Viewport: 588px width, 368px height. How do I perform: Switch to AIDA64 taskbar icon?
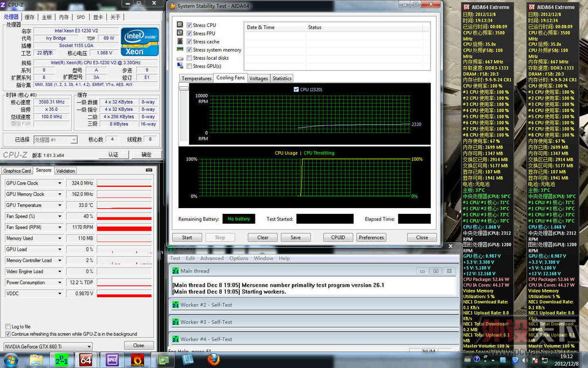86,360
